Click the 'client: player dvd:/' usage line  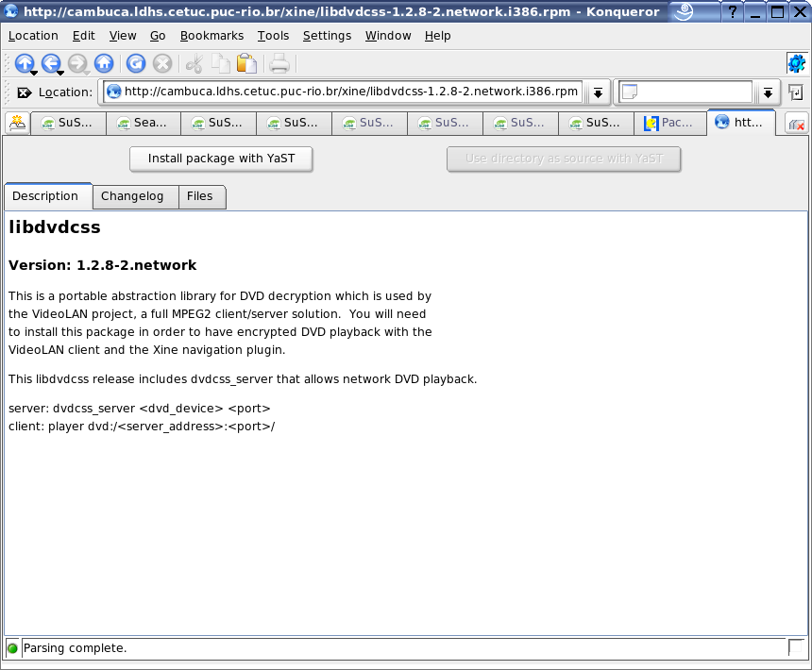pyautogui.click(x=142, y=427)
